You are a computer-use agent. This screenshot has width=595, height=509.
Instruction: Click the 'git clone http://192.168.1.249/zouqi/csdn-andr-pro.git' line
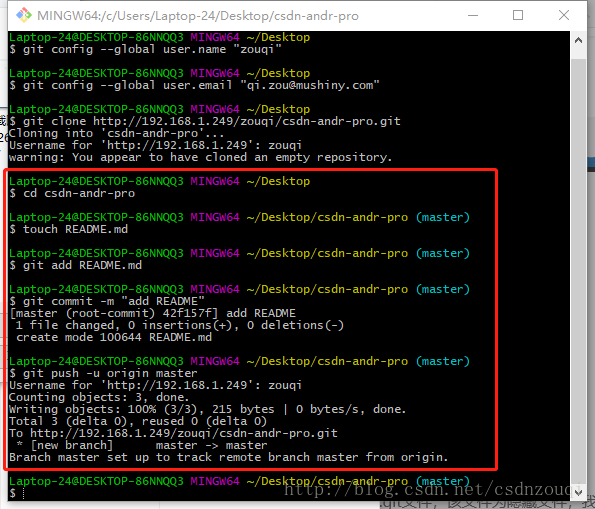205,121
